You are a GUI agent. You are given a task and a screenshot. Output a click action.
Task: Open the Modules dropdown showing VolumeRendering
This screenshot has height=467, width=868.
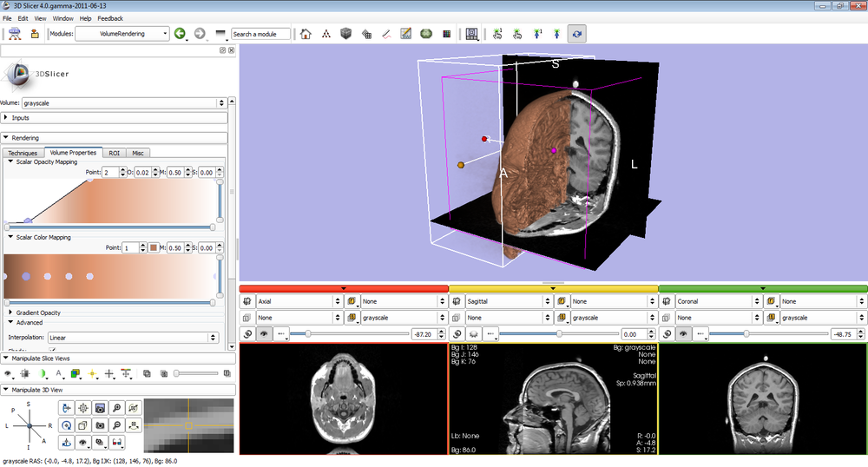click(x=122, y=34)
